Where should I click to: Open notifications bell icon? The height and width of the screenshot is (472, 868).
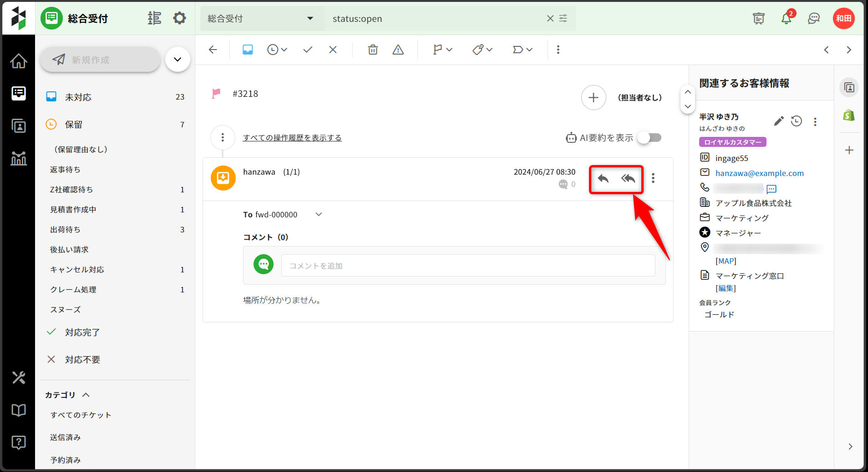[786, 19]
